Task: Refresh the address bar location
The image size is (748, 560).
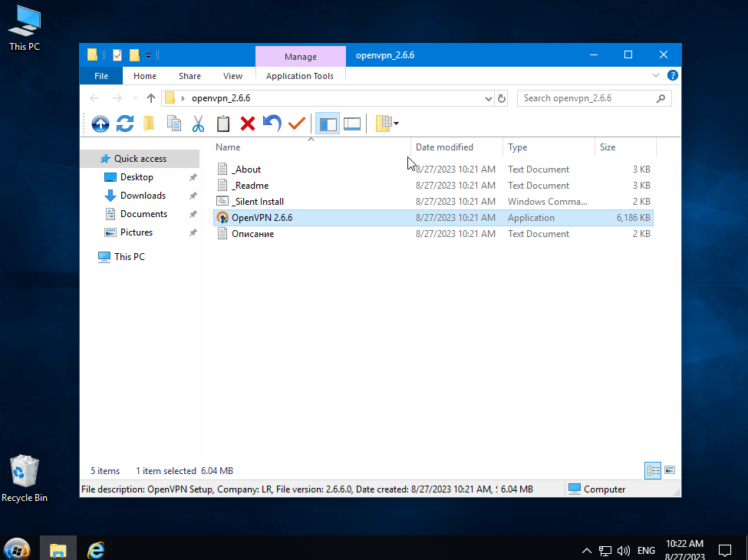Action: (x=502, y=98)
